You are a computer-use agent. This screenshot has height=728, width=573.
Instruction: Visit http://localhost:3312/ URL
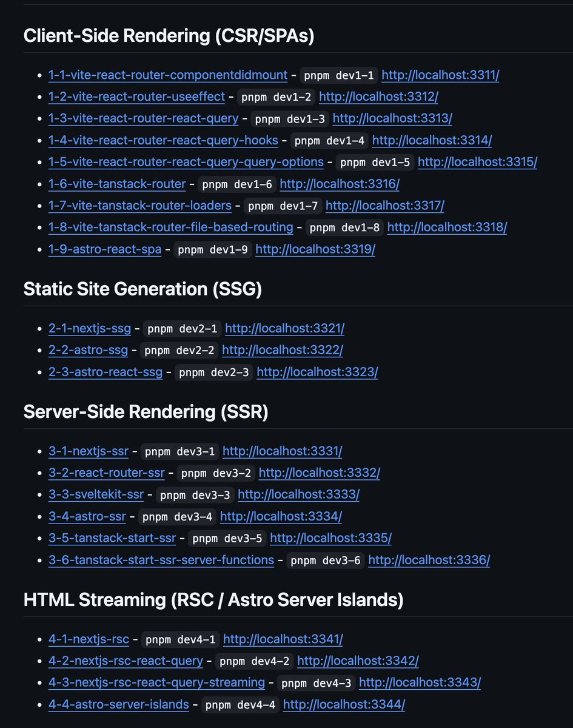378,97
